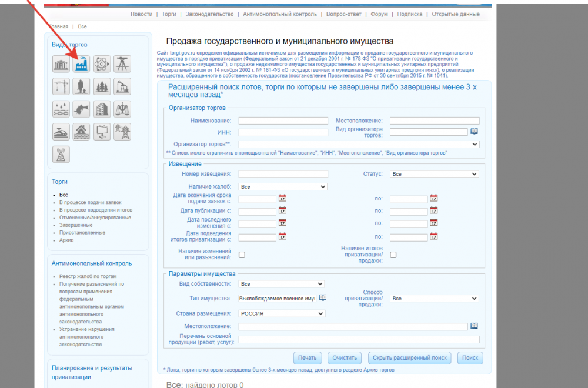
Task: Click the Поиск button
Action: pos(470,357)
